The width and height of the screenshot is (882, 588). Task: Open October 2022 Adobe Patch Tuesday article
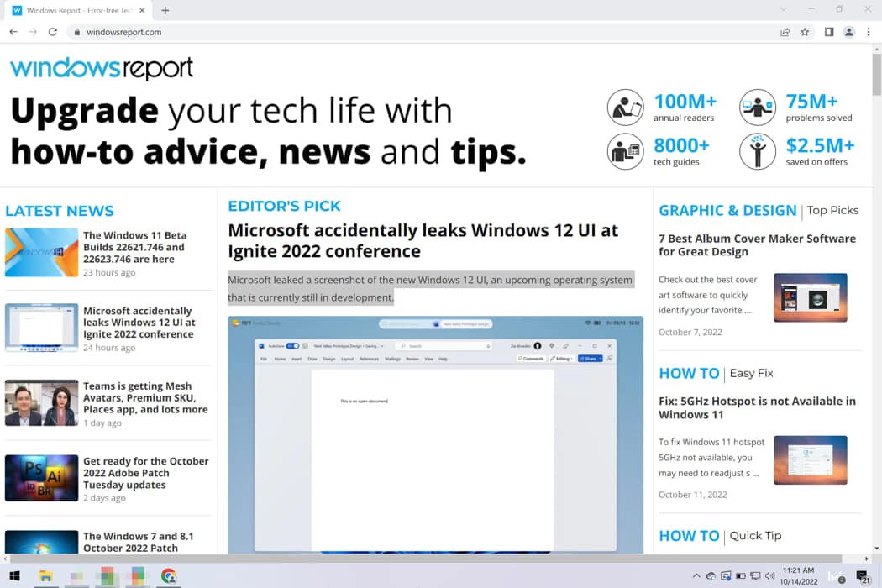point(146,473)
